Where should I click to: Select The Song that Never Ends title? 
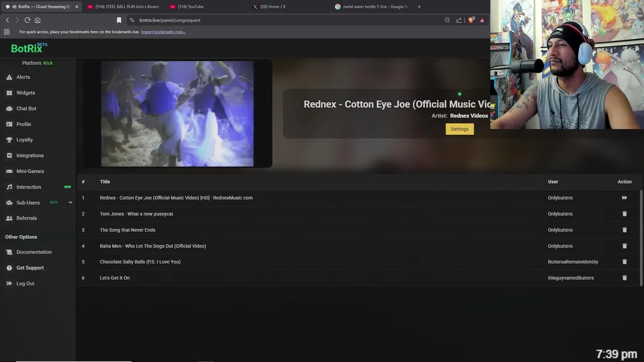(127, 230)
